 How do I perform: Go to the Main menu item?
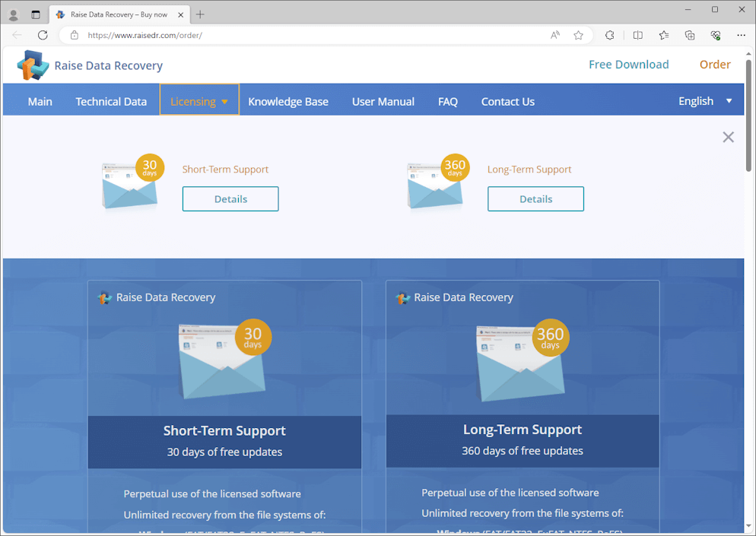click(x=40, y=102)
